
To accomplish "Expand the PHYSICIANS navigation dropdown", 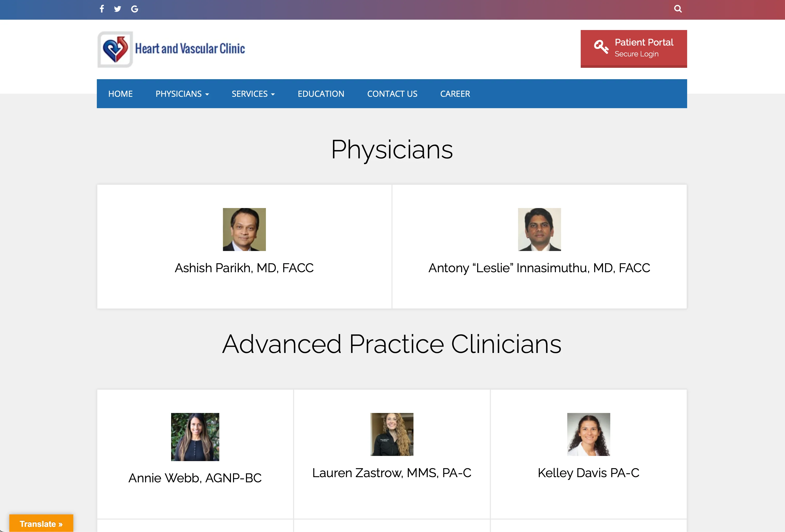I will [182, 93].
